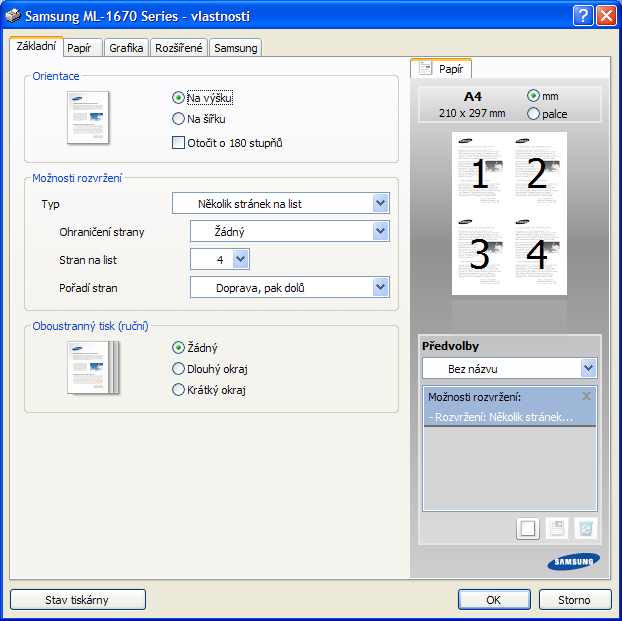Click the delete preset trash icon

pos(586,528)
